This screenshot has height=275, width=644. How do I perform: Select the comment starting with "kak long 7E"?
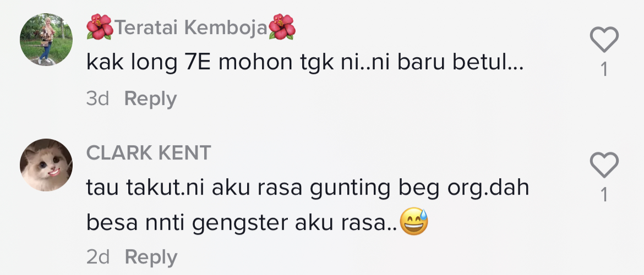(304, 64)
